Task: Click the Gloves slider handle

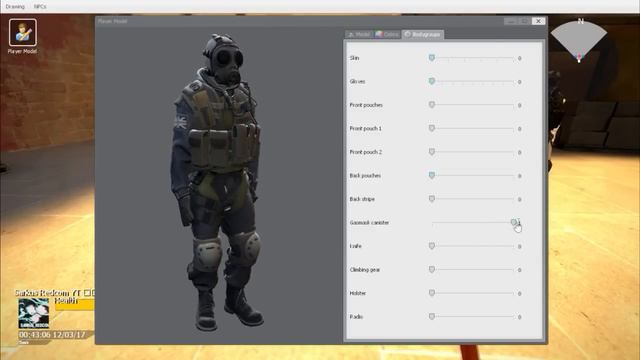Action: 432,81
